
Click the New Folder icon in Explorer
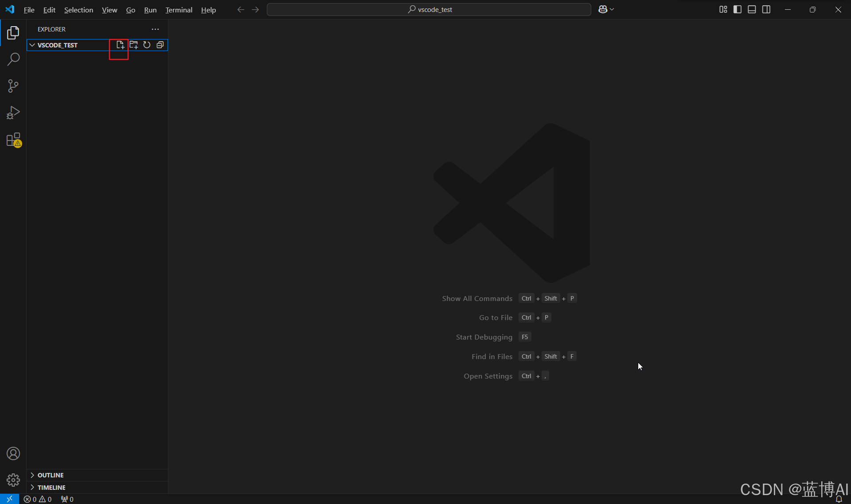click(133, 45)
